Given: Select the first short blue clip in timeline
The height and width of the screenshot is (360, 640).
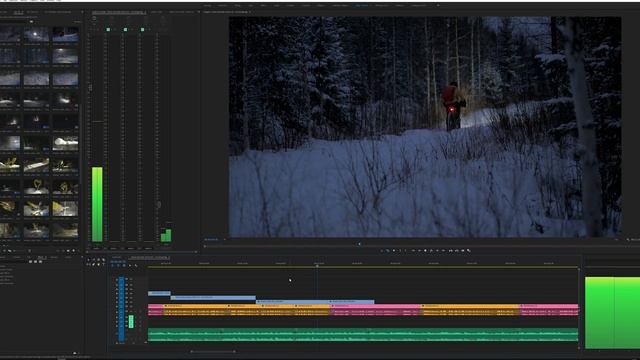Looking at the screenshot, I should (159, 293).
